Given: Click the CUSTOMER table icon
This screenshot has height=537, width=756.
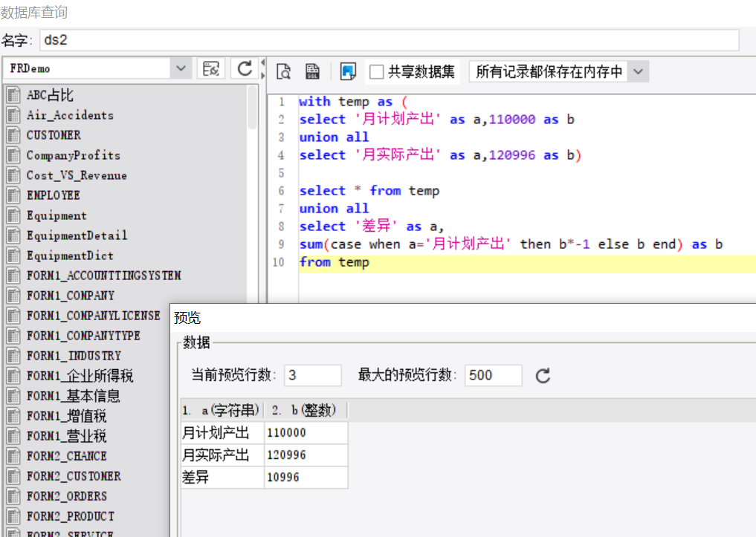Looking at the screenshot, I should click(13, 135).
